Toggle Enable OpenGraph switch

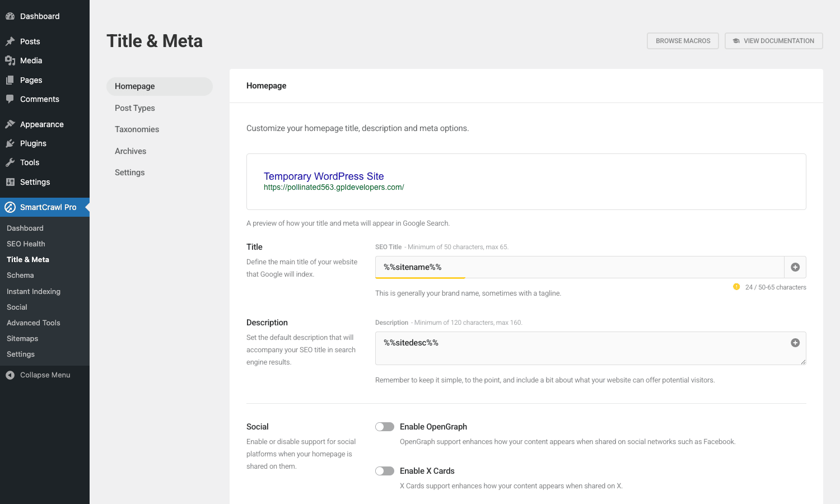pyautogui.click(x=385, y=427)
